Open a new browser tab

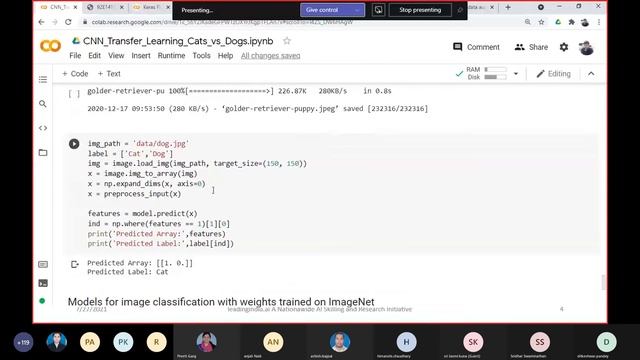tap(508, 7)
